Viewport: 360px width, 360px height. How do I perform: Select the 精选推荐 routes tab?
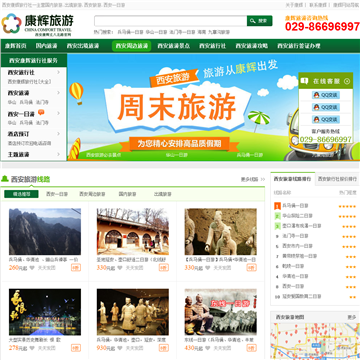pyautogui.click(x=21, y=194)
